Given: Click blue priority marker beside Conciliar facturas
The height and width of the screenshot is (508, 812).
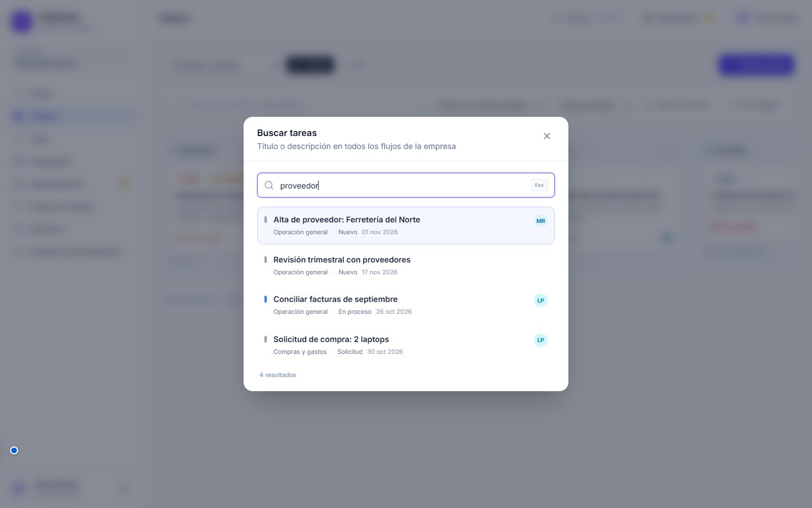Looking at the screenshot, I should [266, 299].
